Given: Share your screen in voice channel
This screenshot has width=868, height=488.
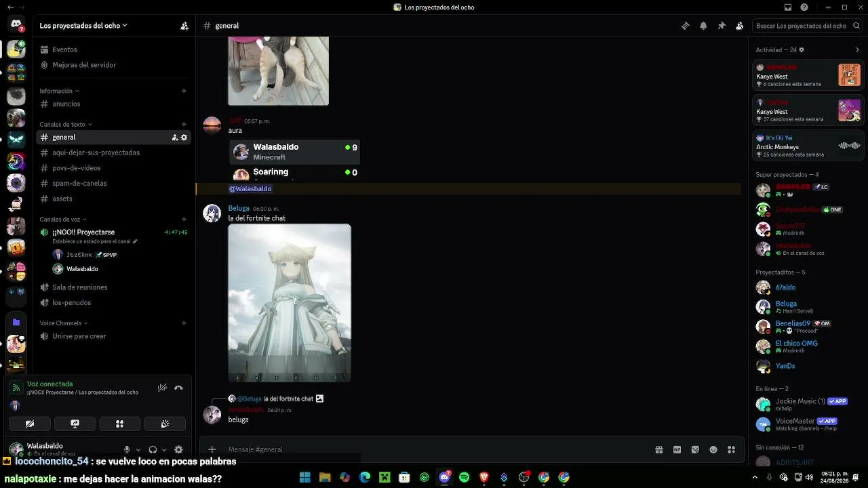Looking at the screenshot, I should 75,424.
